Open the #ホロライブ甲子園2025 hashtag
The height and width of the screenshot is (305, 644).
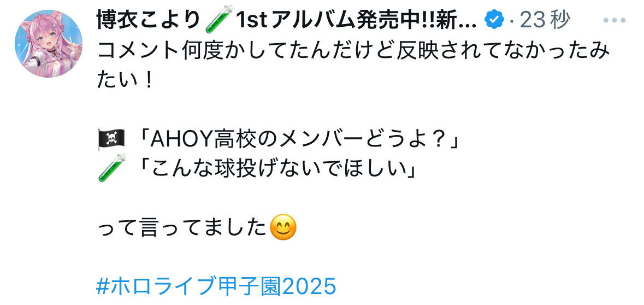point(216,286)
